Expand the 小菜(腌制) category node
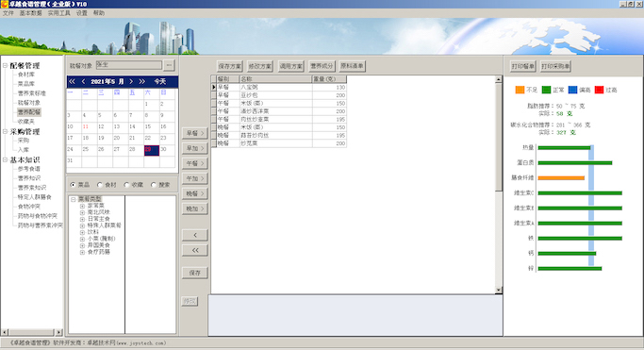 pyautogui.click(x=82, y=239)
